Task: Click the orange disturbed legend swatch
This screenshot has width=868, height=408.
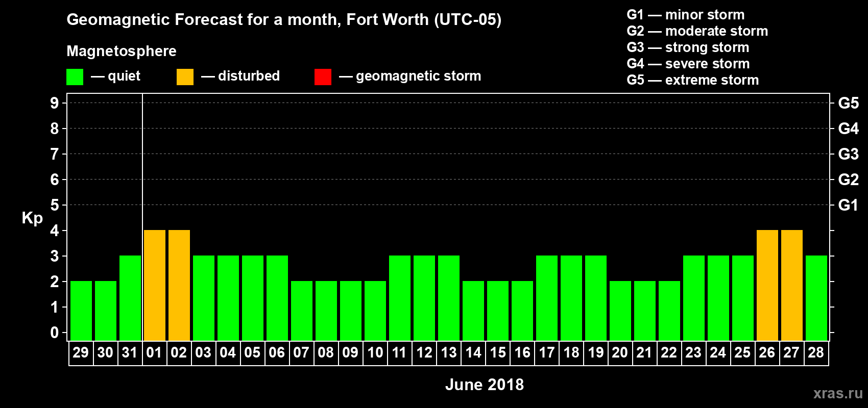Action: click(185, 77)
